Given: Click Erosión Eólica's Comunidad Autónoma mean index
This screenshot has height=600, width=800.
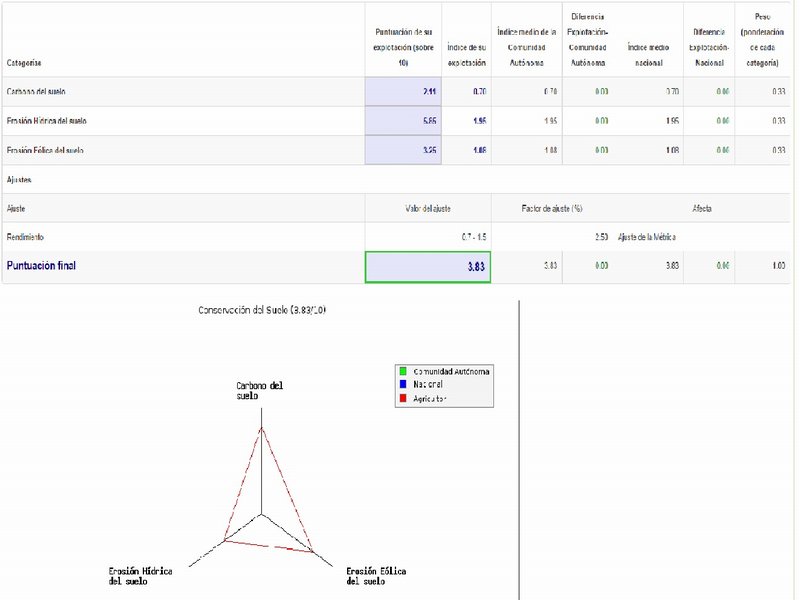Looking at the screenshot, I should pos(550,150).
